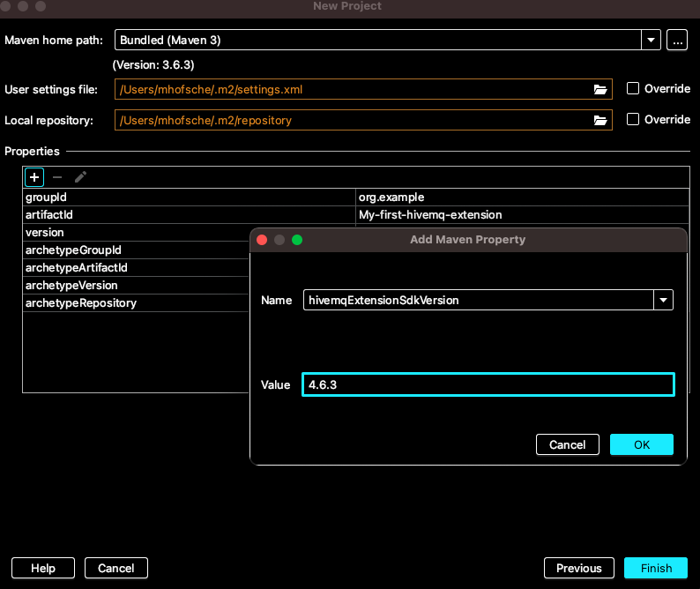This screenshot has height=589, width=700.
Task: Go back with the Previous button
Action: [x=578, y=568]
